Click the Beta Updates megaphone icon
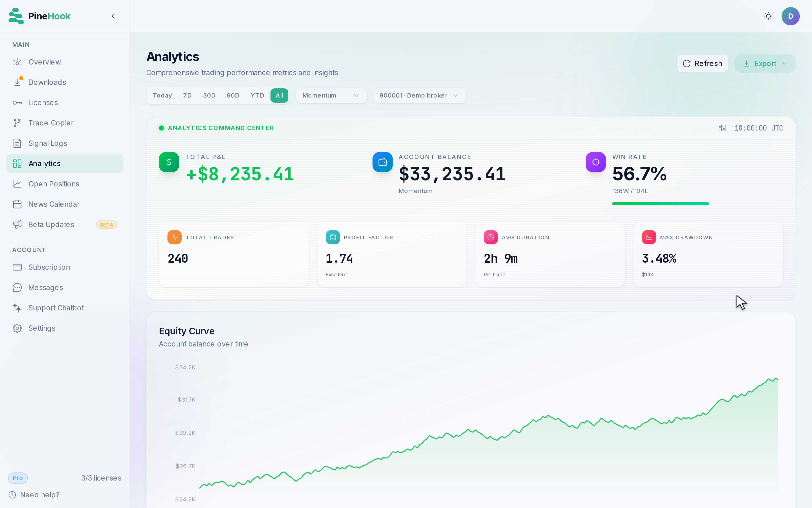812x508 pixels. click(x=17, y=225)
